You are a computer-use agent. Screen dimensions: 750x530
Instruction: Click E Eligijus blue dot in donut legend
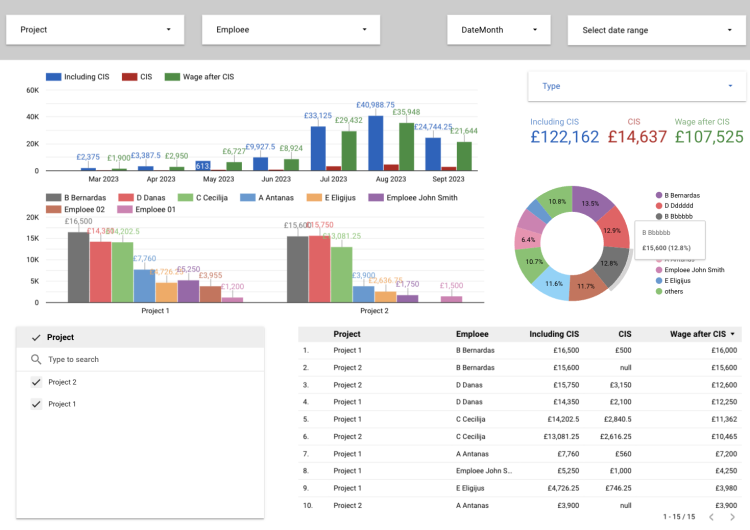pyautogui.click(x=659, y=281)
